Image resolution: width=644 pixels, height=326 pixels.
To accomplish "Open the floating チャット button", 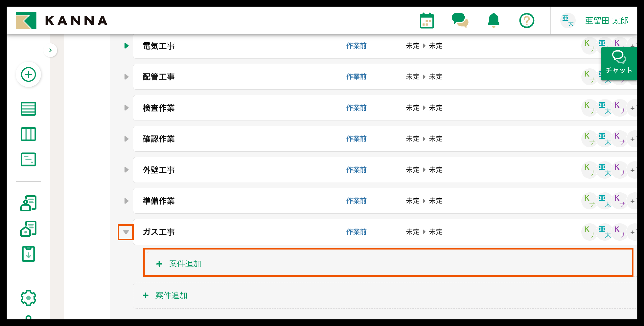I will click(x=619, y=64).
